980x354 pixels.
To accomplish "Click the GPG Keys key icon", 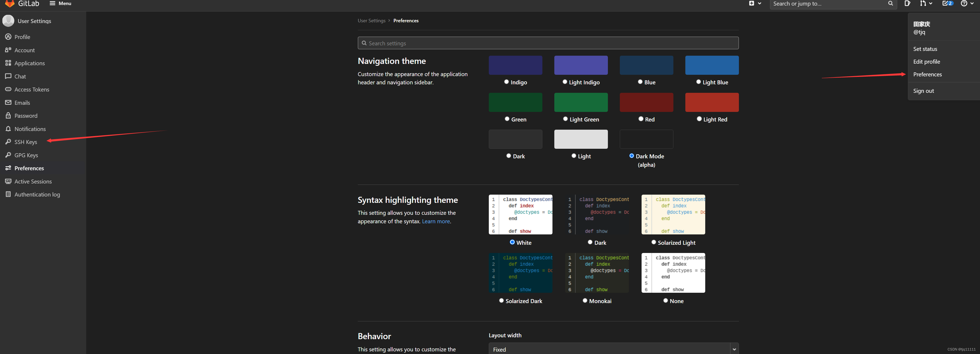I will coord(8,155).
